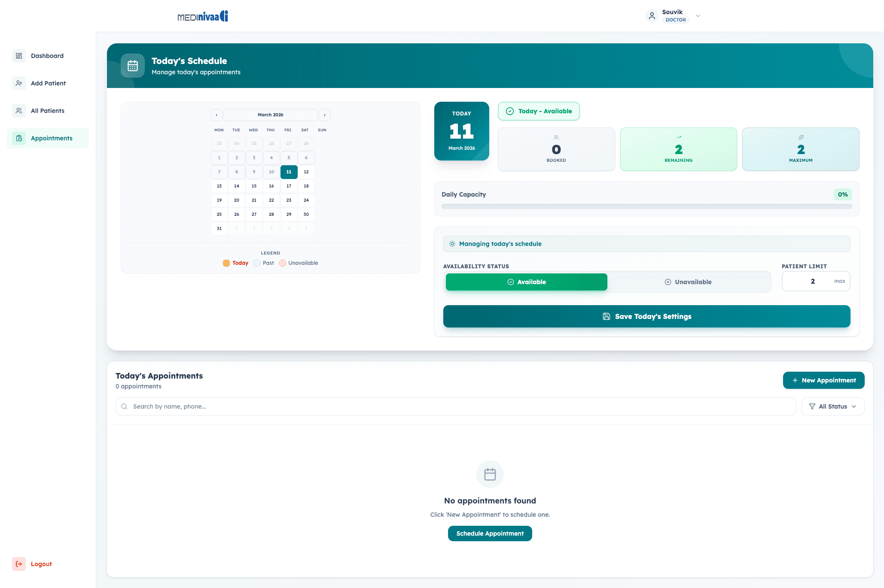Click the Daily Capacity progress bar
Image resolution: width=884 pixels, height=588 pixels.
[646, 206]
